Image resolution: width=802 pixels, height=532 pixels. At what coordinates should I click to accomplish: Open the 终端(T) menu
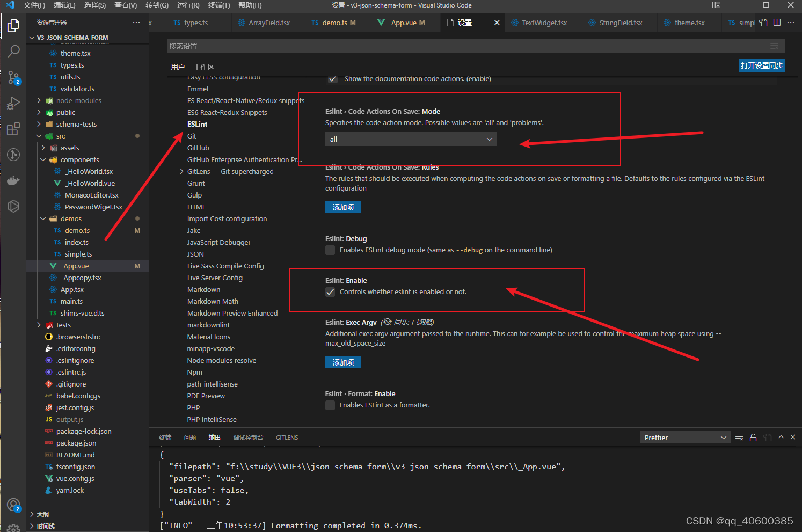pyautogui.click(x=218, y=6)
